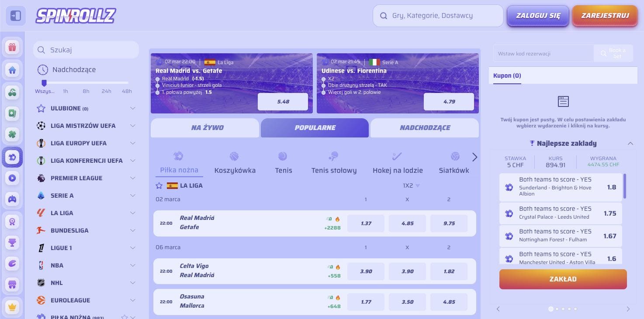Click the gamepad icon in sidebar

12,199
